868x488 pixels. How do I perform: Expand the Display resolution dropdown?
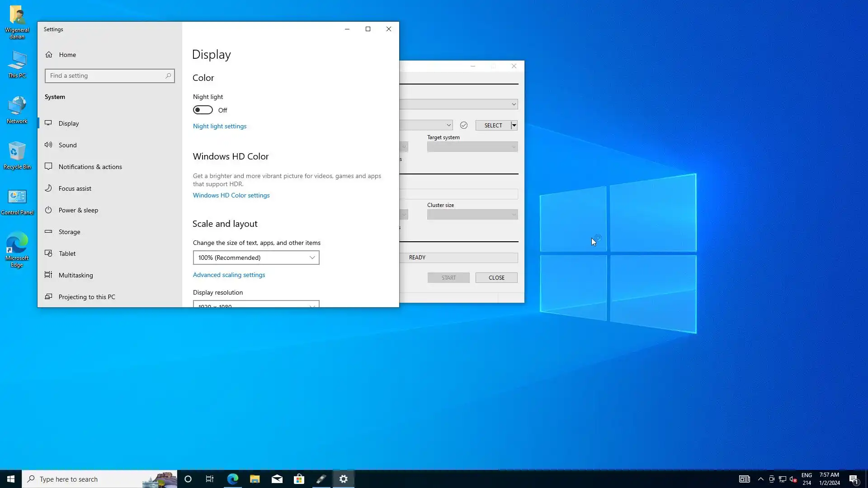tap(256, 305)
